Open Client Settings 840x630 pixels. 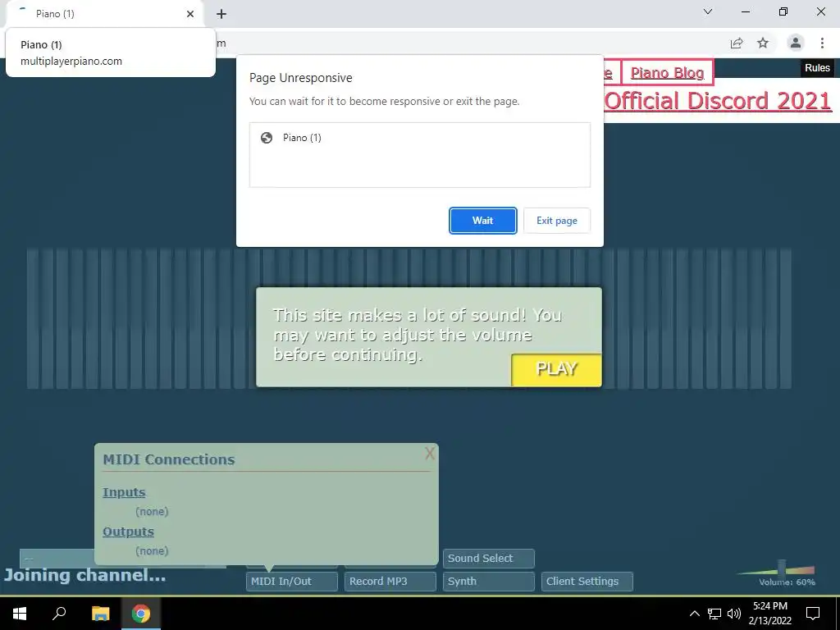[x=587, y=582]
